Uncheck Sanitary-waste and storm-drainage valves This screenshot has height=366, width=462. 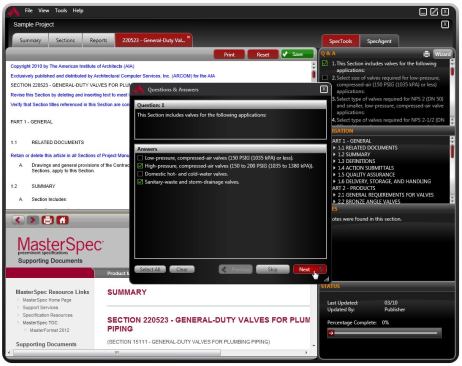tap(140, 182)
